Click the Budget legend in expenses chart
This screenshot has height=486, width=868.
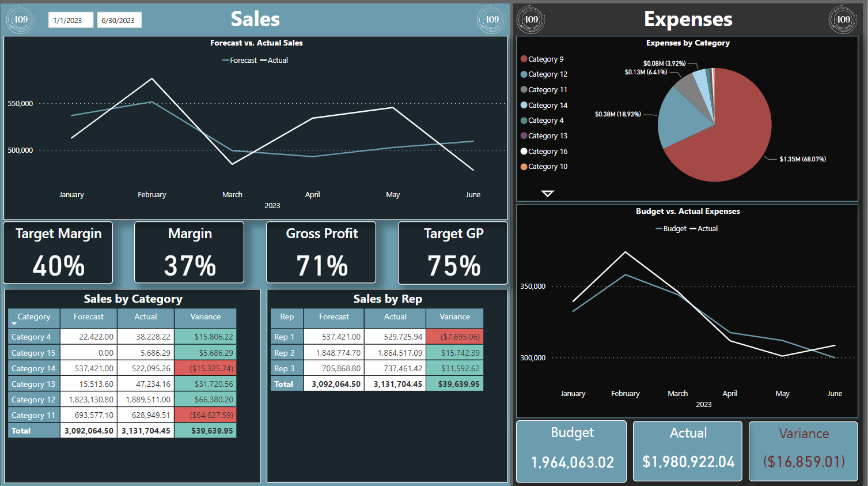click(x=671, y=229)
